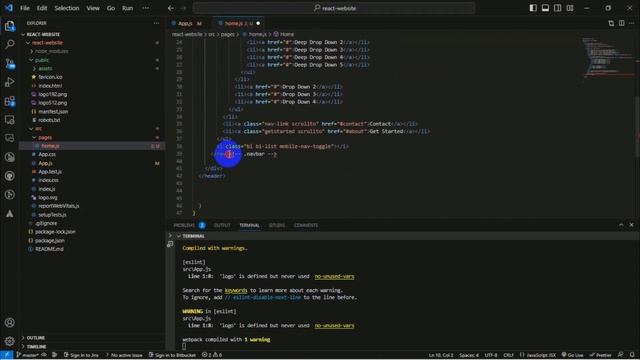
Task: Open the Extensions view
Action: point(9,101)
